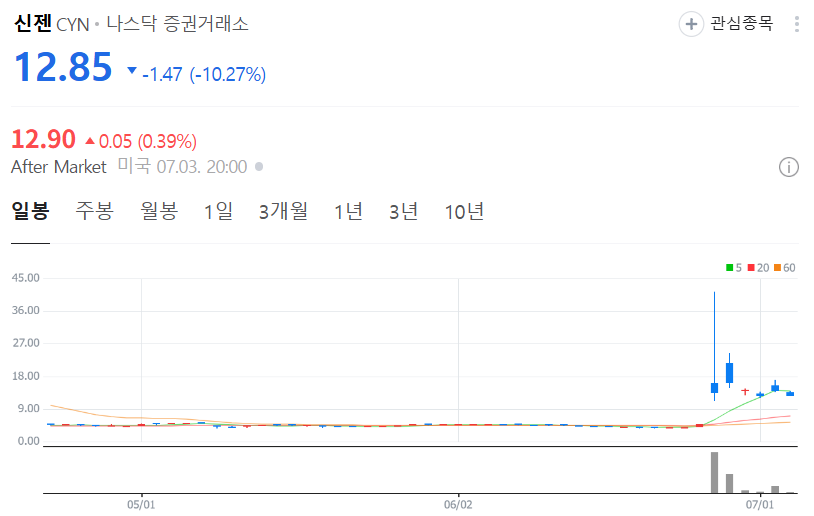Click the 07/01 date label on axis
Image resolution: width=814 pixels, height=516 pixels.
pyautogui.click(x=759, y=505)
